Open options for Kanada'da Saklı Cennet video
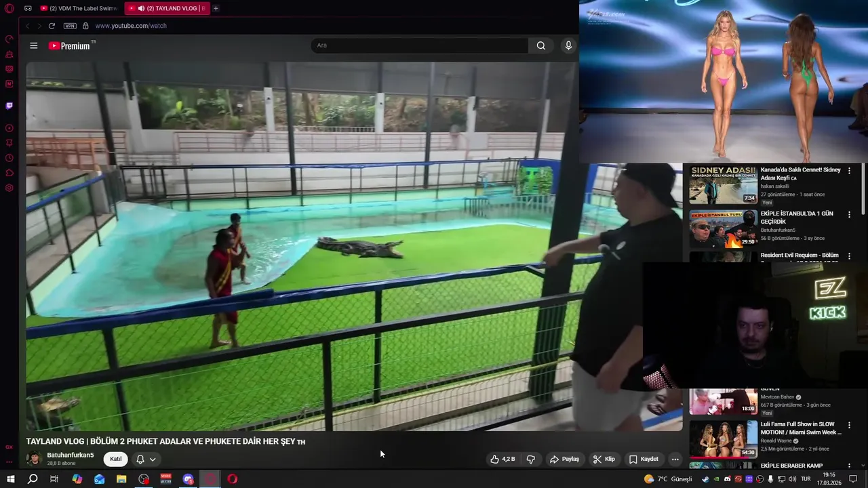868x488 pixels. (849, 171)
